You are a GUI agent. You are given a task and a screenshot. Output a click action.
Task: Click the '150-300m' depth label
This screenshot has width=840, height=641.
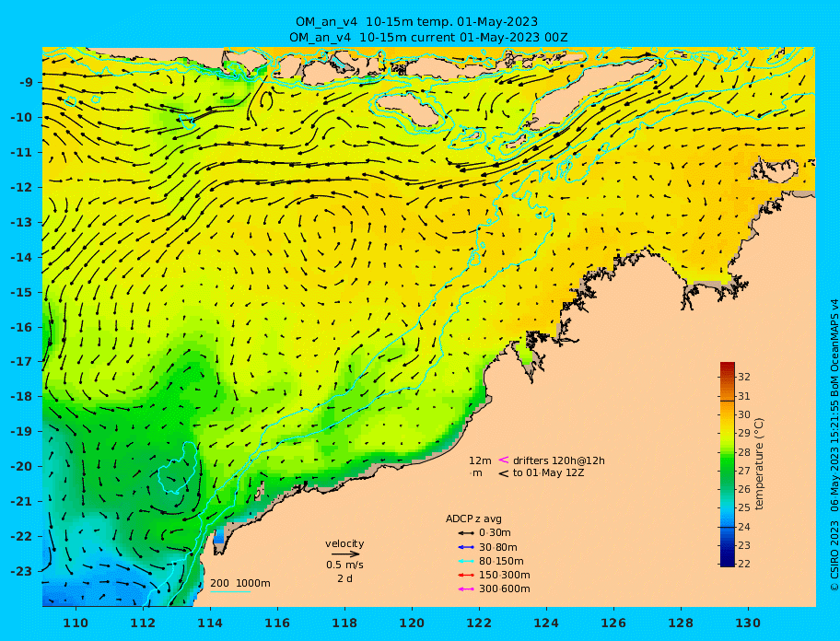[504, 575]
